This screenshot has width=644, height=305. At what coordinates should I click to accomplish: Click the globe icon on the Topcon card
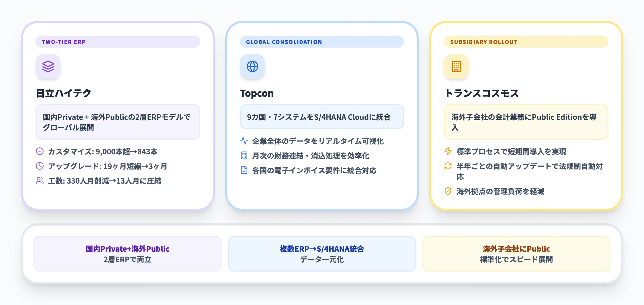coord(252,67)
